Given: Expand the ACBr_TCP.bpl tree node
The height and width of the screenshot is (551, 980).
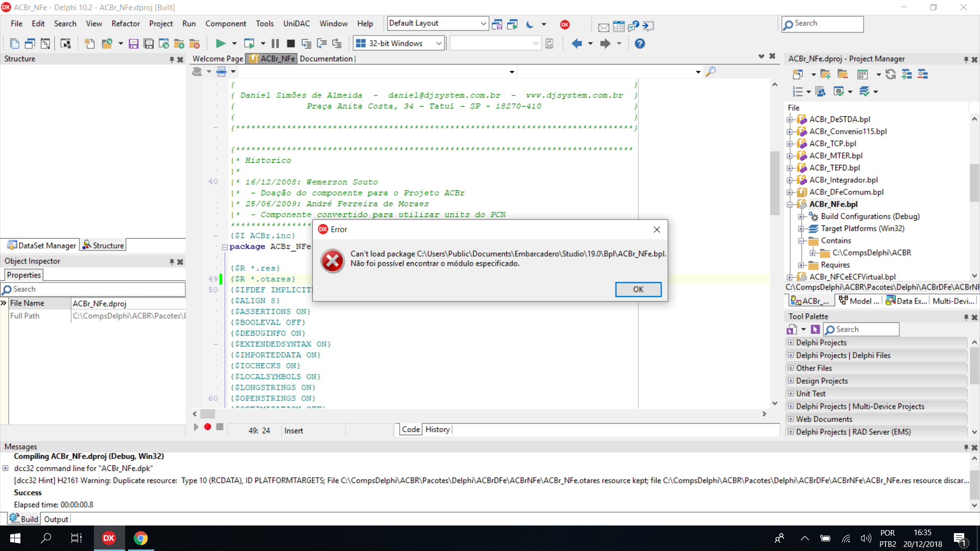Looking at the screenshot, I should coord(790,144).
